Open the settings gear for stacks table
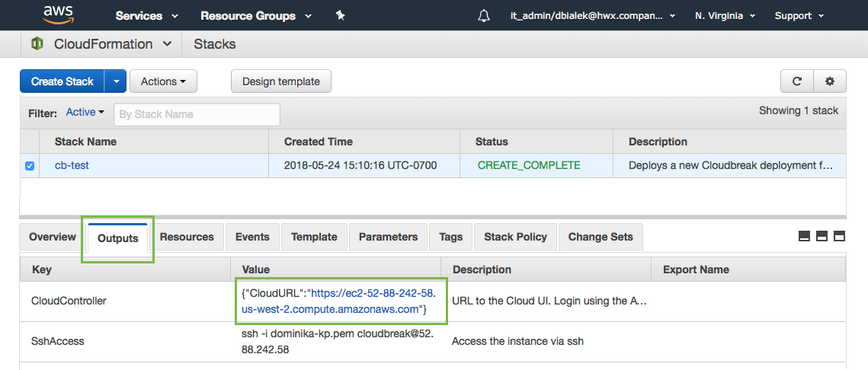Viewport: 868px width, 370px height. [x=830, y=81]
